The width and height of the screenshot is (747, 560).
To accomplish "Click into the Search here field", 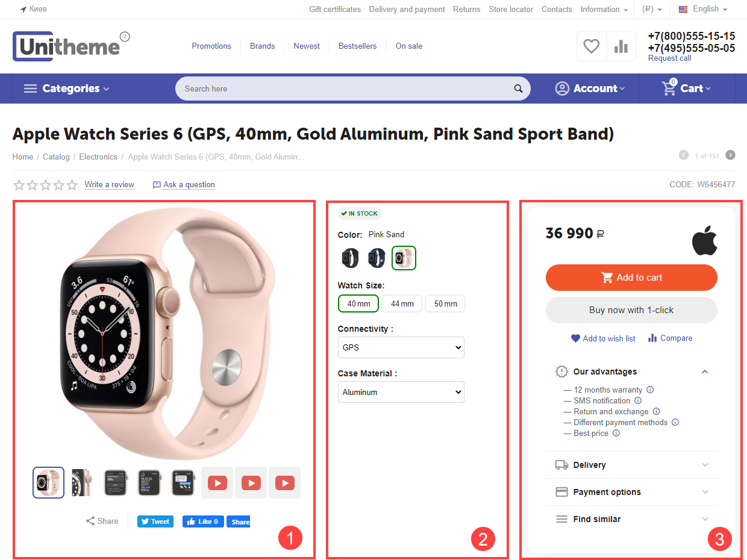I will pos(343,89).
